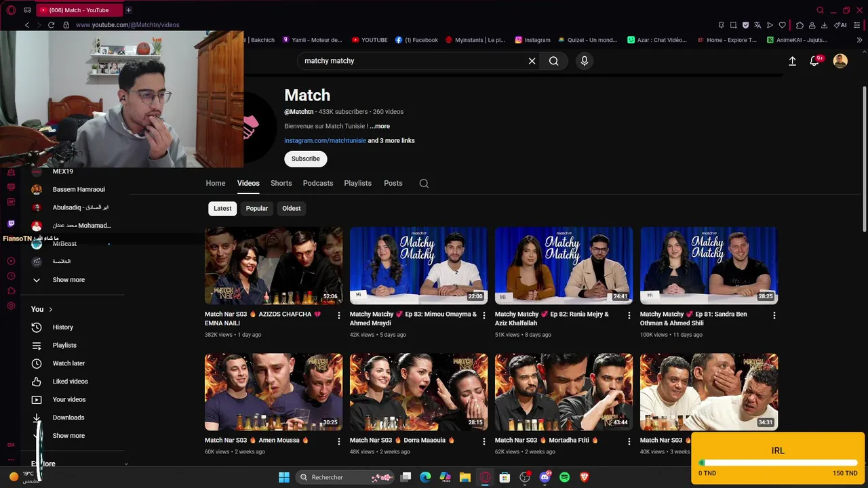This screenshot has width=868, height=488.
Task: Reload the page with the browser refresh icon
Action: [x=51, y=25]
